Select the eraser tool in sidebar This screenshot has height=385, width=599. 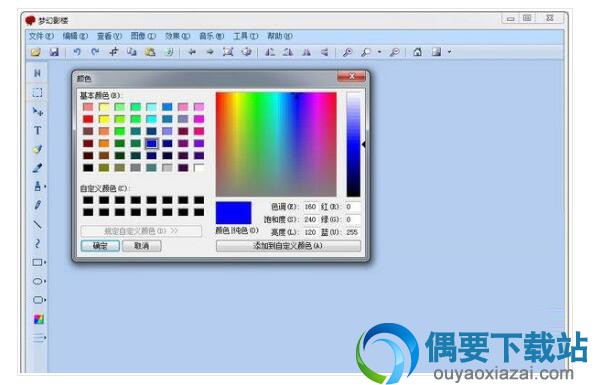coord(37,168)
